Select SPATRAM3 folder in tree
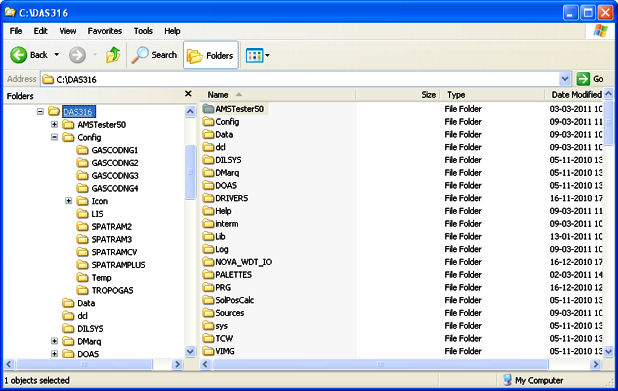 pyautogui.click(x=112, y=239)
